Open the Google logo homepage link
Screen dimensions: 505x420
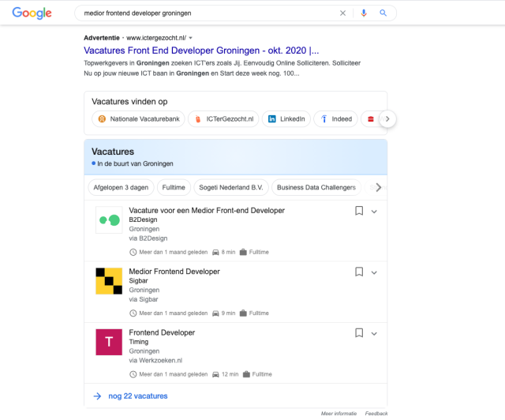pos(32,13)
